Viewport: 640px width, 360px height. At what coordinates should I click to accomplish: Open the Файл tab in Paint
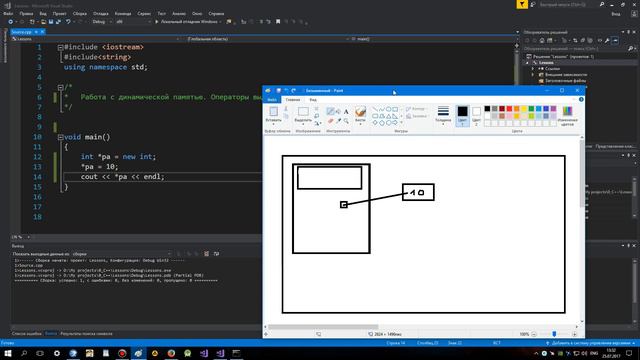272,100
